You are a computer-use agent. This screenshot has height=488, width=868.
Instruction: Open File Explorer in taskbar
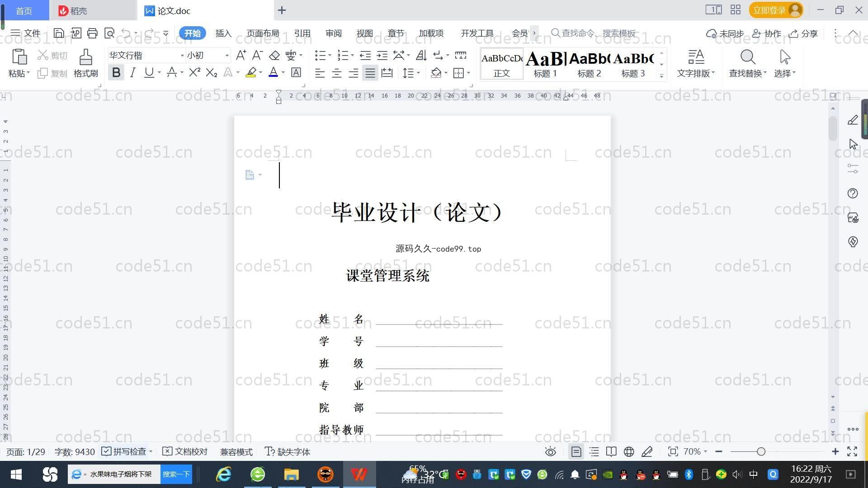292,474
